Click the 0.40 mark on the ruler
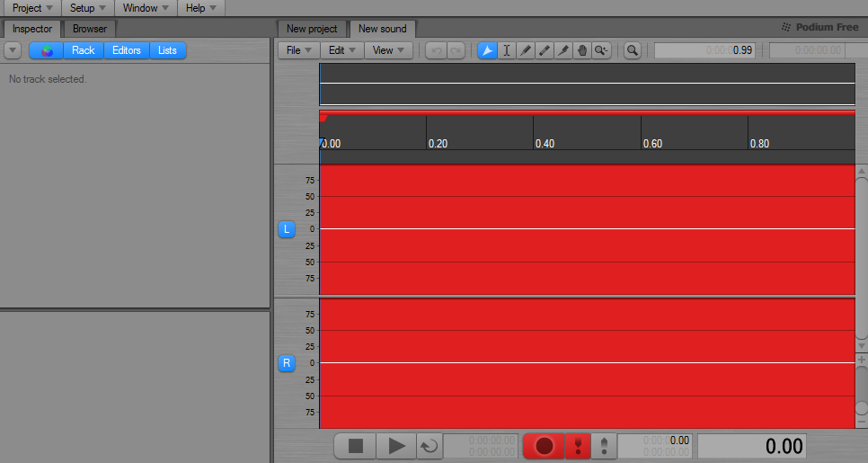The height and width of the screenshot is (463, 868). click(x=545, y=144)
